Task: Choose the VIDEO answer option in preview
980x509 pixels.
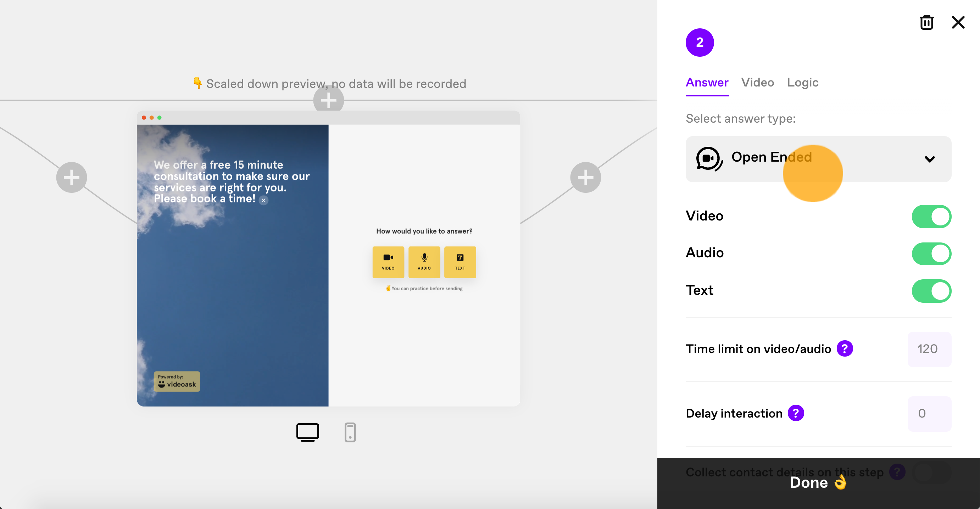Action: pos(388,262)
